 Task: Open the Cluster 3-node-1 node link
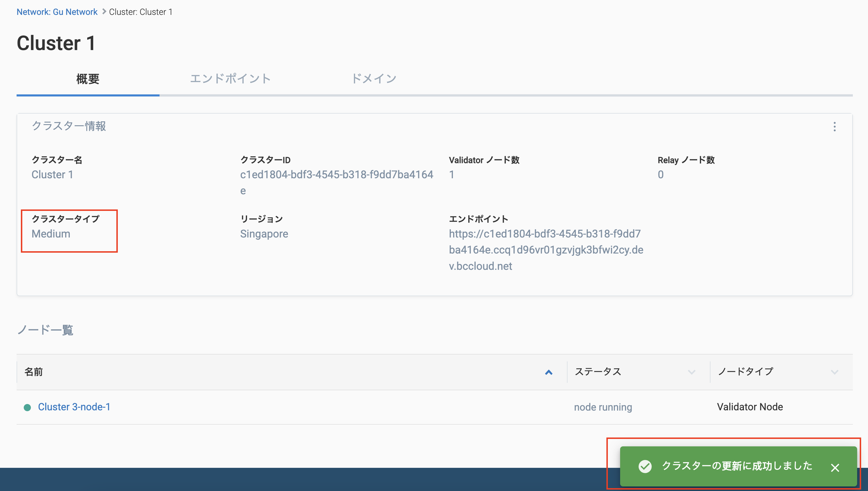(x=74, y=407)
